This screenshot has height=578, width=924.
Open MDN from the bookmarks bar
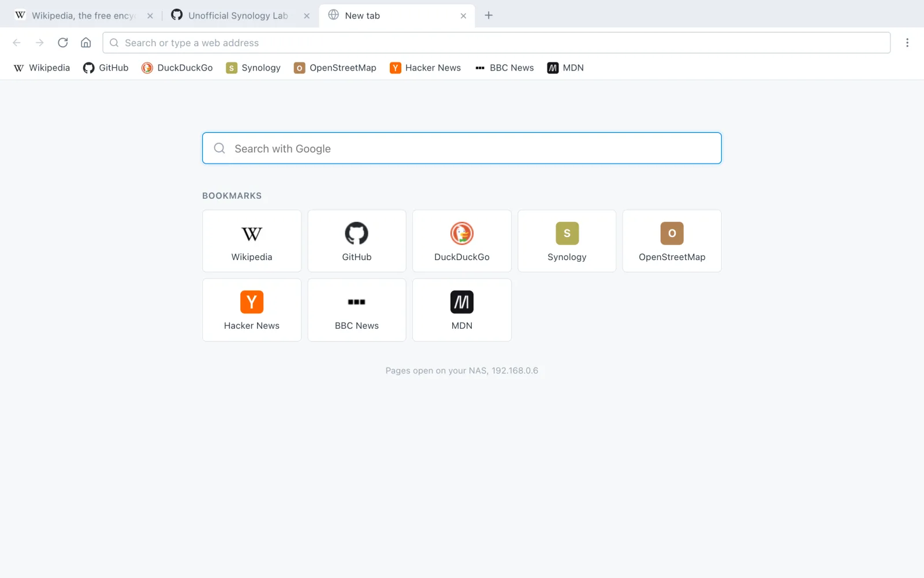(x=565, y=68)
